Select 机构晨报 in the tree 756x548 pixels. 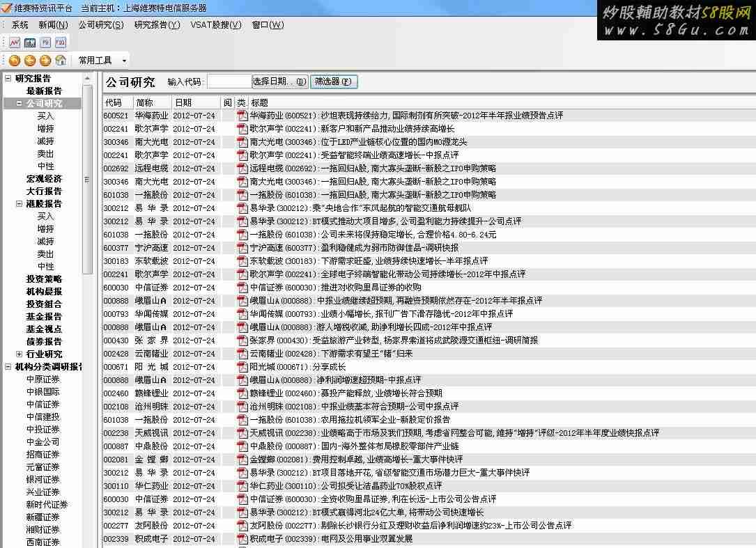click(44, 291)
